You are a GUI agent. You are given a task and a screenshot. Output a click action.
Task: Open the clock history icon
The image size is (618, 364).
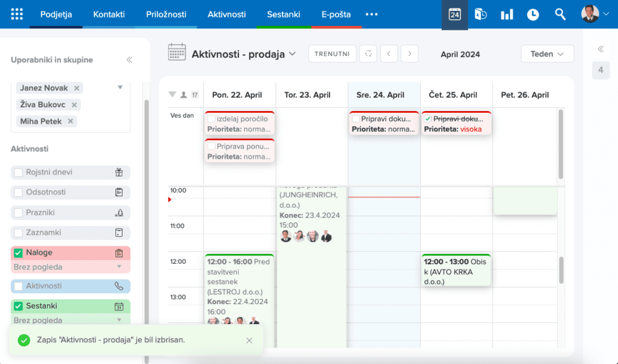[x=533, y=14]
